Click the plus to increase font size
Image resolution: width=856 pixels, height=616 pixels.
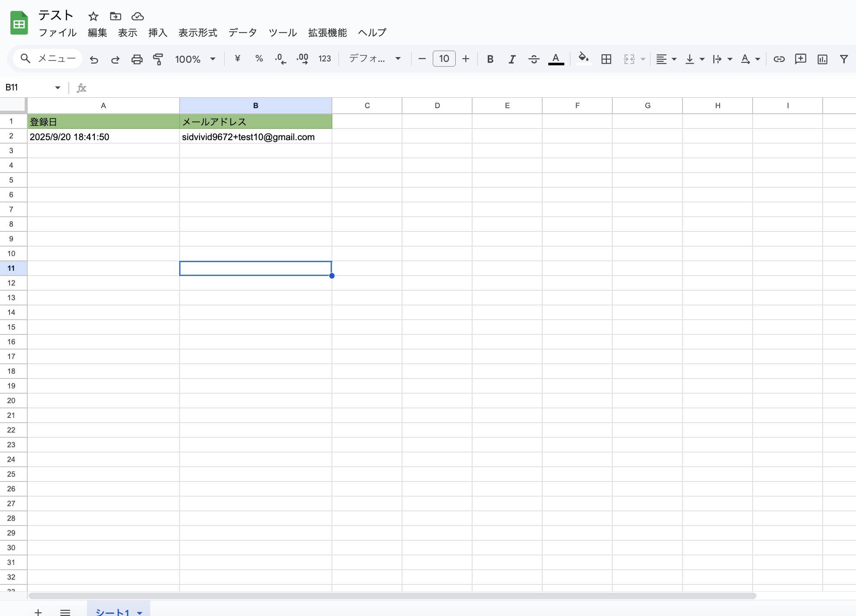(x=466, y=59)
